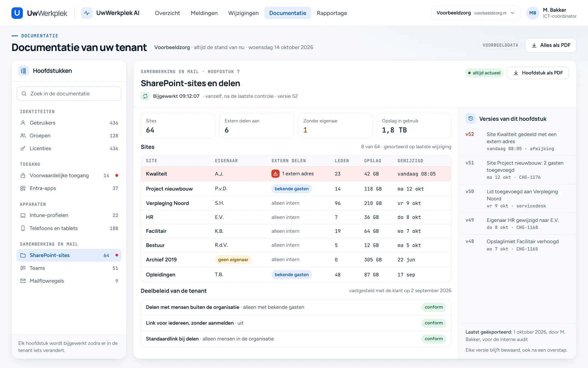Click the geen eigenaar badge for Archief 2019
Viewport: 588px width, 368px height.
(233, 260)
